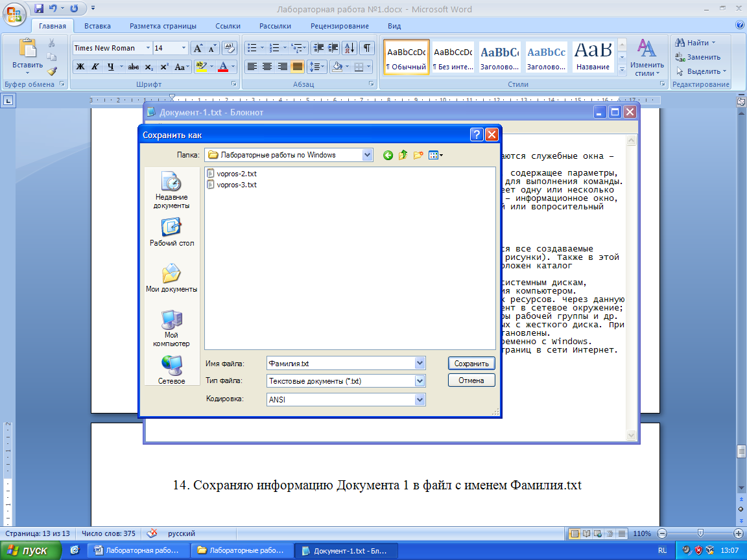Click the Word zoom slider handle
The width and height of the screenshot is (747, 560).
click(x=700, y=533)
